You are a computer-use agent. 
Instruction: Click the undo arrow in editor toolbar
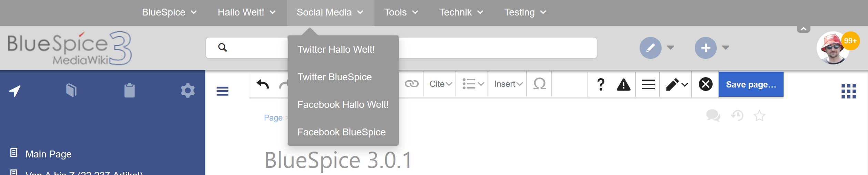[x=263, y=84]
